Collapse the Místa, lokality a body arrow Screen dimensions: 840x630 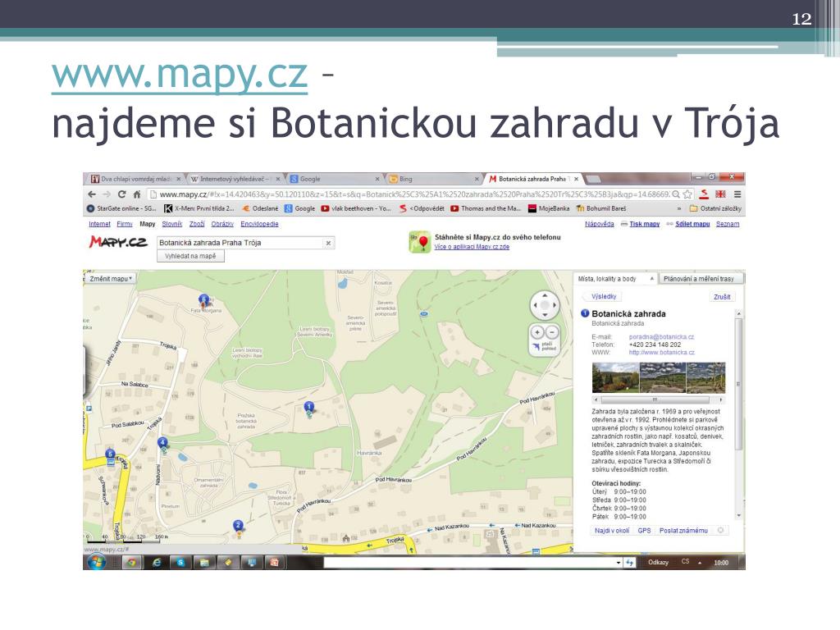click(x=652, y=279)
